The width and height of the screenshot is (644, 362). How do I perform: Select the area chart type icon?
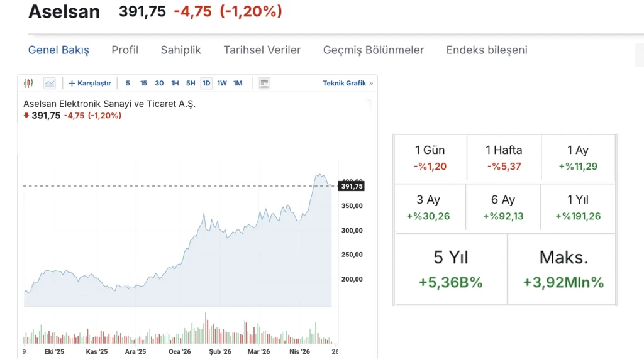click(x=50, y=83)
